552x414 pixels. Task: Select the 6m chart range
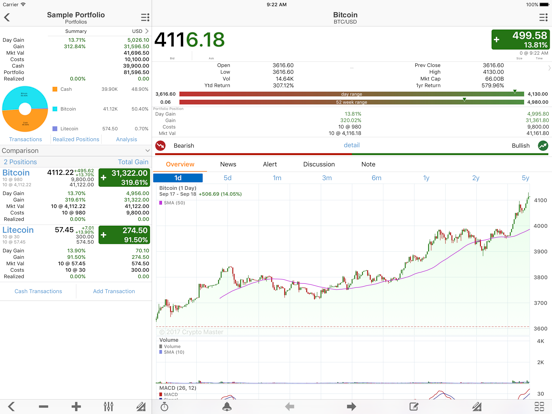(x=376, y=178)
